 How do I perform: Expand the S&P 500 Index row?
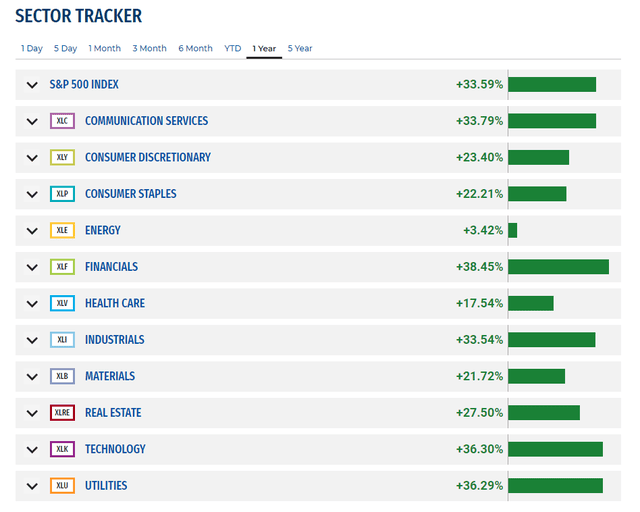pyautogui.click(x=32, y=85)
